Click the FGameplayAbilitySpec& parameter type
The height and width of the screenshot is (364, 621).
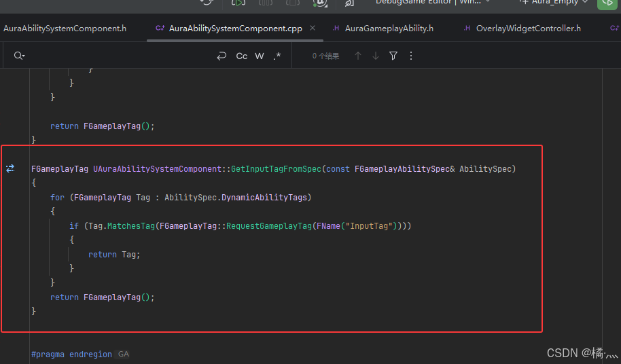(x=405, y=169)
